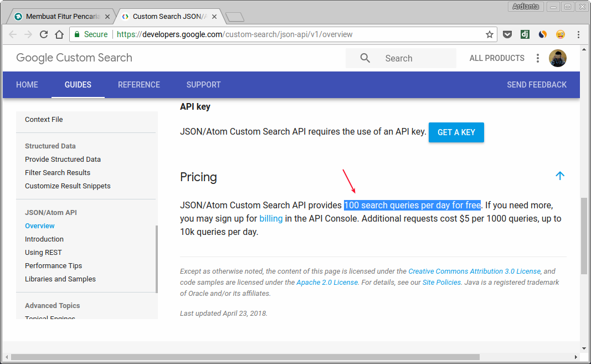This screenshot has height=364, width=591.
Task: Select Performance Tips in sidebar
Action: 53,265
